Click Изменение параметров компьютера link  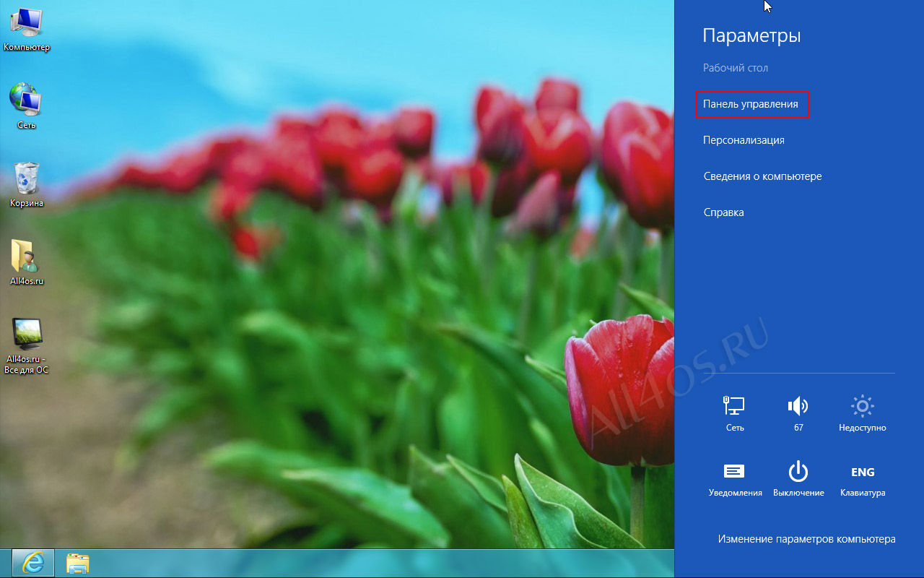806,539
